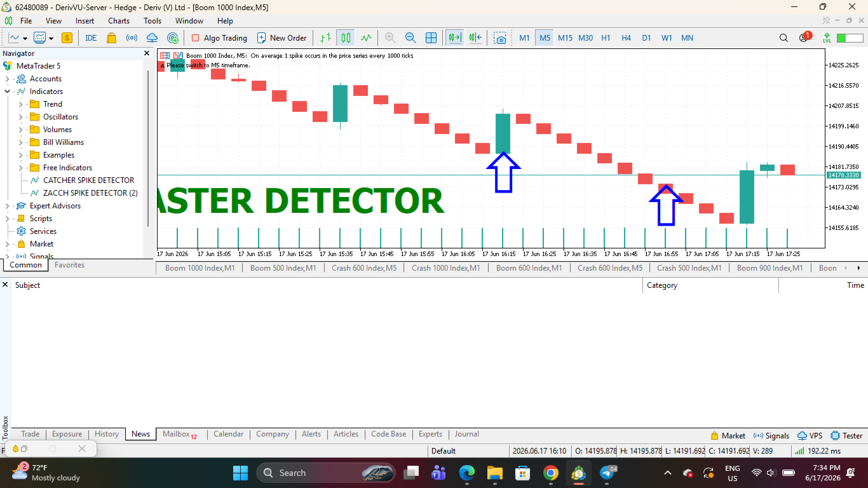This screenshot has height=488, width=868.
Task: Open the tile windows grid icon
Action: (431, 37)
